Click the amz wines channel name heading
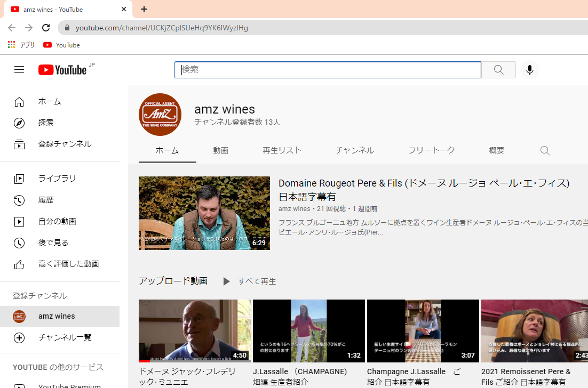Image resolution: width=588 pixels, height=388 pixels. point(225,109)
